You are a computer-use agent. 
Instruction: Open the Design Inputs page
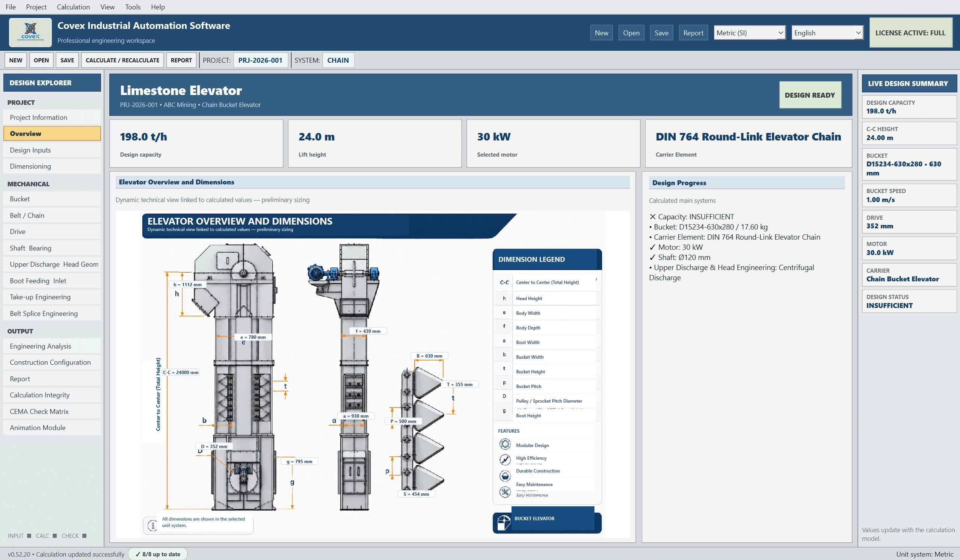coord(52,150)
